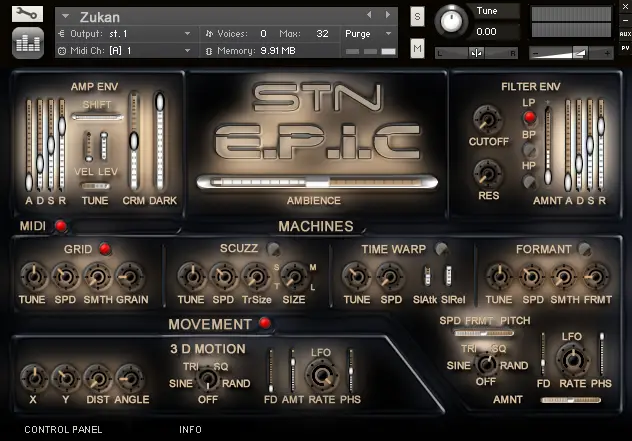Switch to the INFO tab

[x=190, y=430]
